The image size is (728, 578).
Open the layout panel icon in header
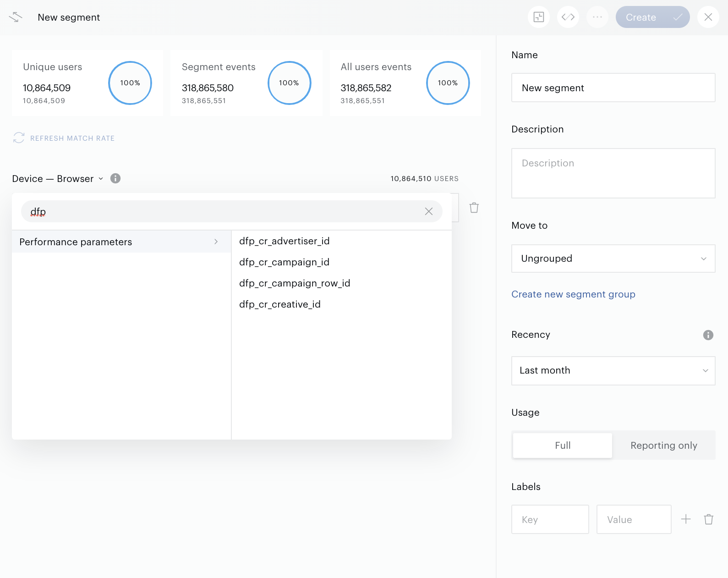click(x=539, y=17)
